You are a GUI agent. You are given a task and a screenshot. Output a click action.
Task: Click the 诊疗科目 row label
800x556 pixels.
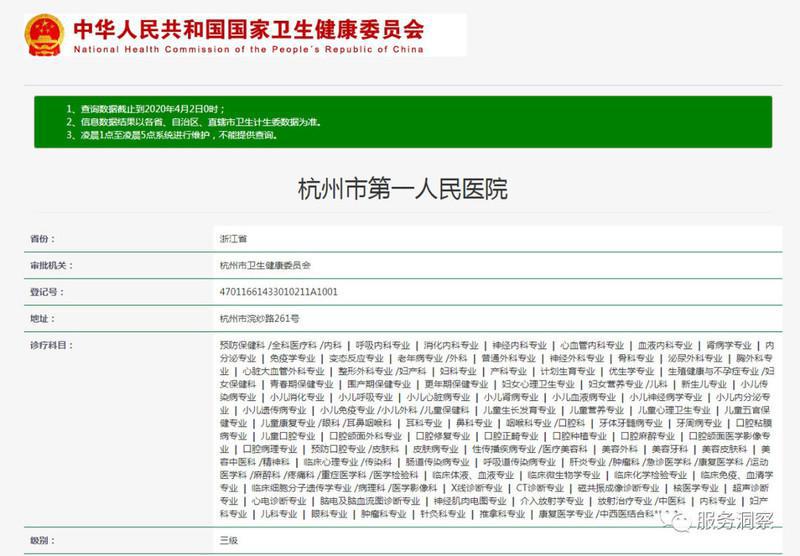coord(48,344)
